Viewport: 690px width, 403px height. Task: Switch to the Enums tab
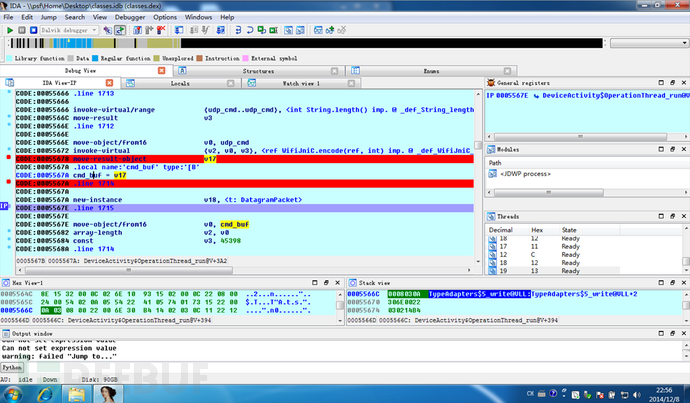431,71
